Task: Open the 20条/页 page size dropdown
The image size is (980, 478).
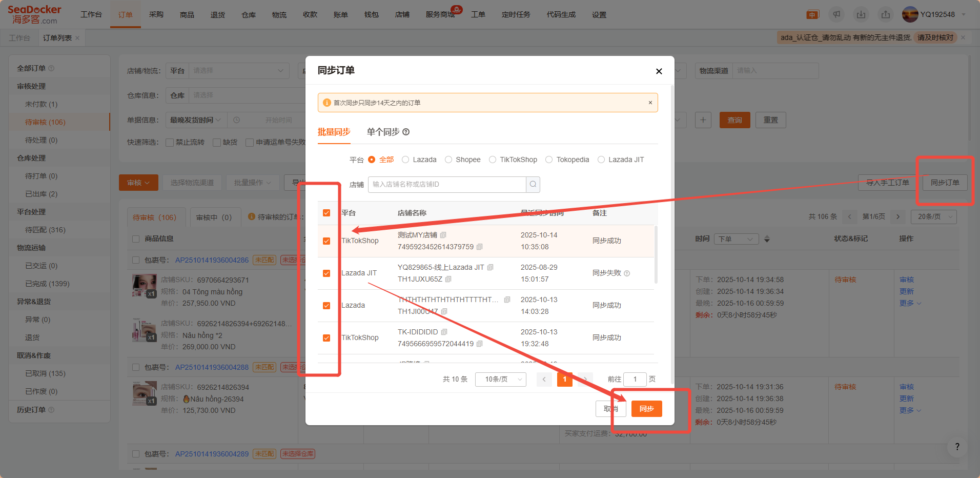Action: [x=933, y=217]
